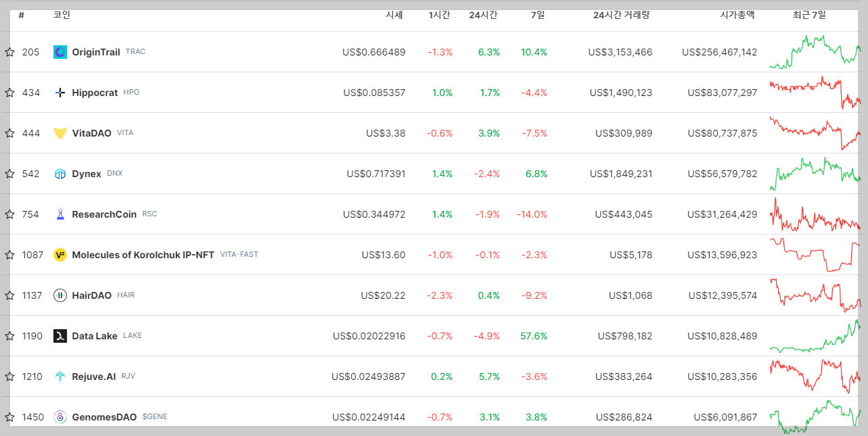The width and height of the screenshot is (868, 436).
Task: Click the TRAC ticker symbol
Action: click(x=135, y=52)
